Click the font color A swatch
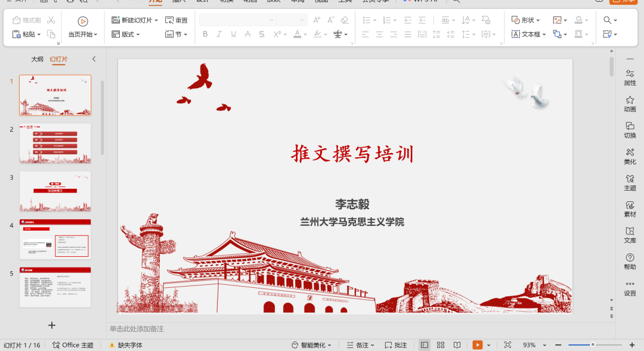Image resolution: width=644 pixels, height=351 pixels. (x=298, y=34)
